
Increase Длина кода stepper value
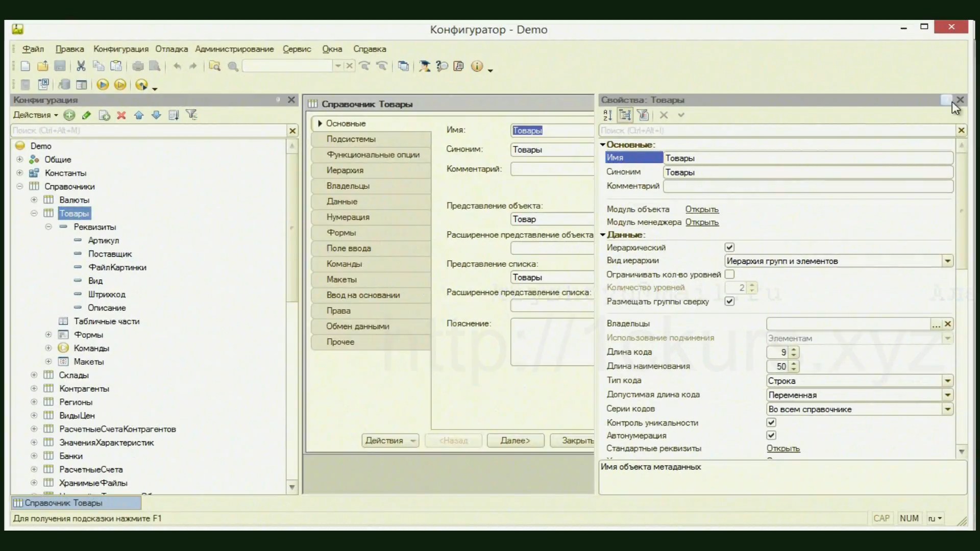coord(794,349)
